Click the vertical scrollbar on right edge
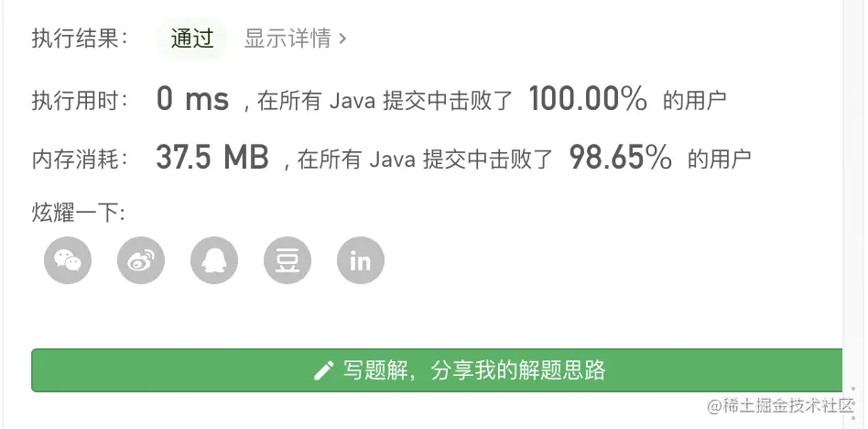 pyautogui.click(x=854, y=214)
